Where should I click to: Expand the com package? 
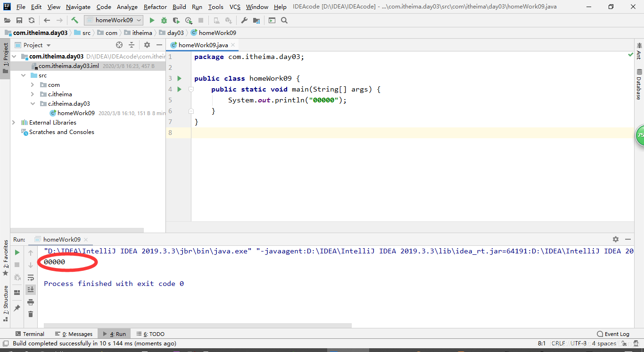[x=33, y=85]
